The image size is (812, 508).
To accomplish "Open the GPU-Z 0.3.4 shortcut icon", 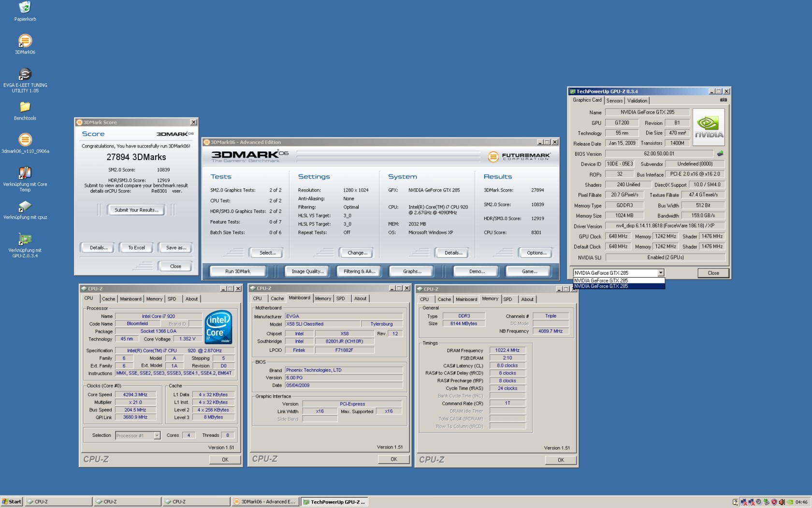I will pos(25,239).
